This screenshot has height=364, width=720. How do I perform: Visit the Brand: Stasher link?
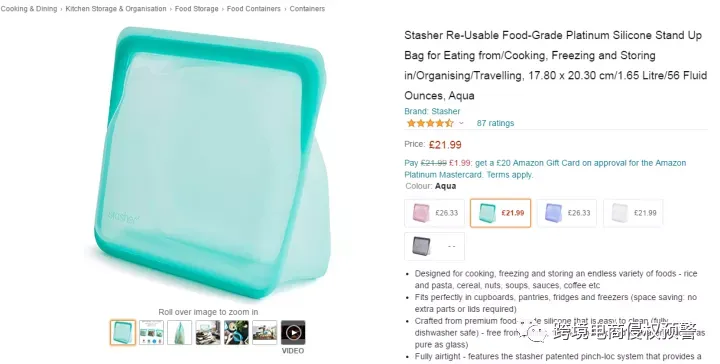tap(432, 111)
